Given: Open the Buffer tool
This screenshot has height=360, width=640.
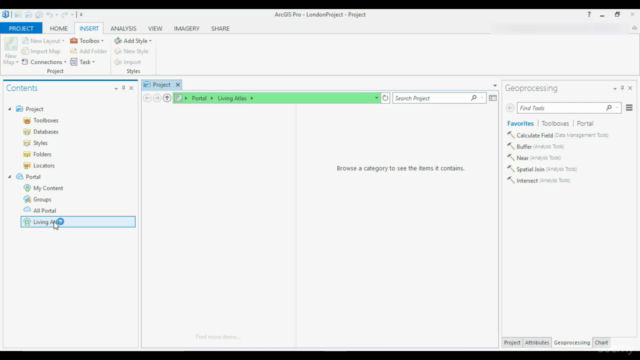Looking at the screenshot, I should click(536, 147).
